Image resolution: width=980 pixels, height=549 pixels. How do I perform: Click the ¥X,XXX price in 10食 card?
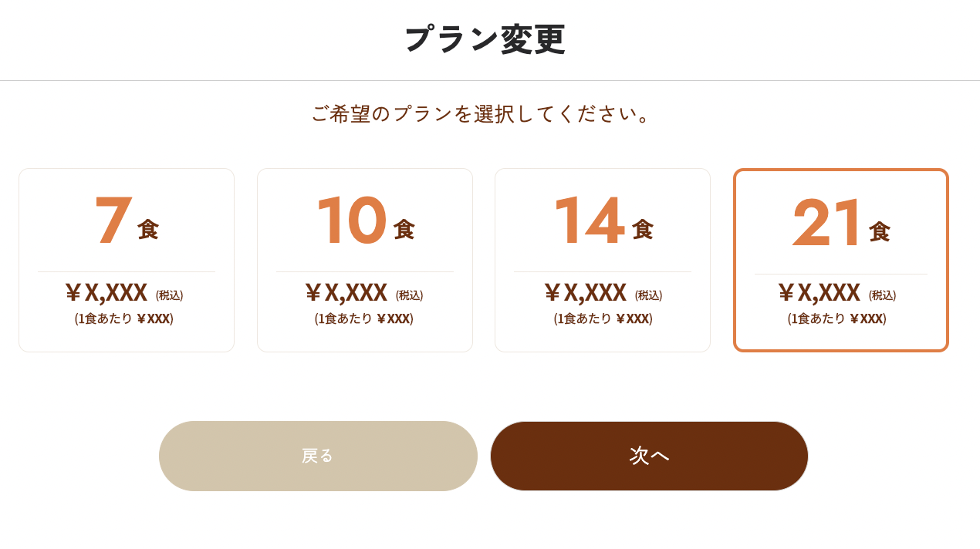pyautogui.click(x=346, y=293)
